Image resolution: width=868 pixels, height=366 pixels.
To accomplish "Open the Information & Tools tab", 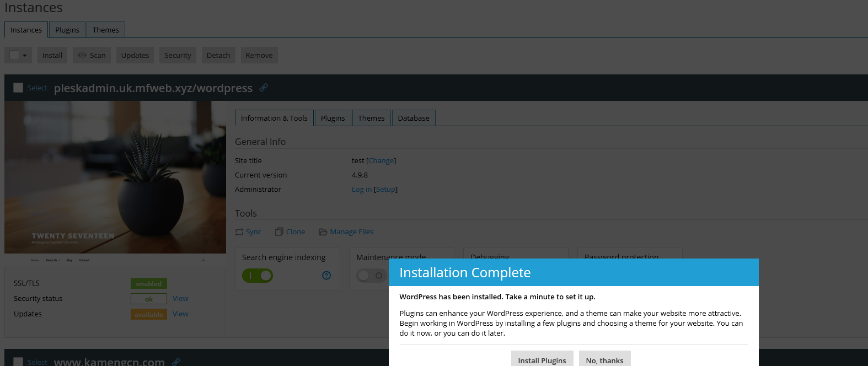I will (x=274, y=118).
